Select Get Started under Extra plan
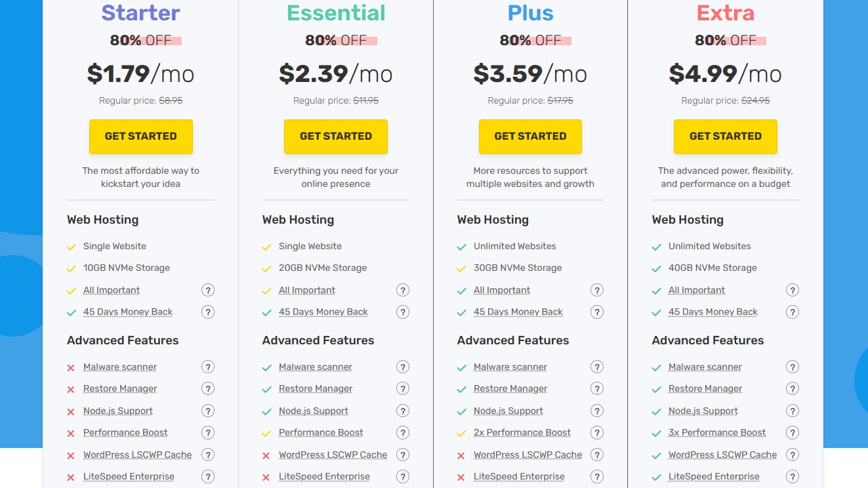868x488 pixels. point(725,136)
